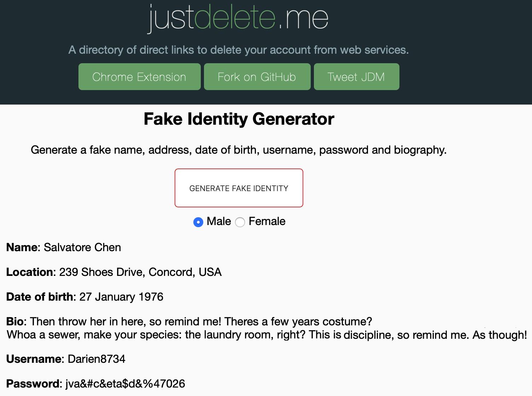Click the username Darien8734
Viewport: 532px width, 396px height.
click(97, 359)
